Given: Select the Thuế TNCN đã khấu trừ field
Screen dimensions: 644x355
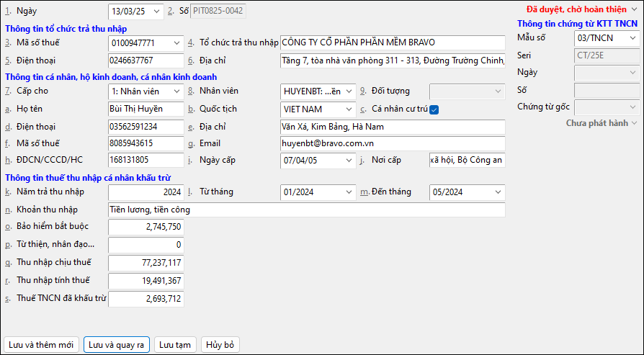Looking at the screenshot, I should [x=146, y=298].
